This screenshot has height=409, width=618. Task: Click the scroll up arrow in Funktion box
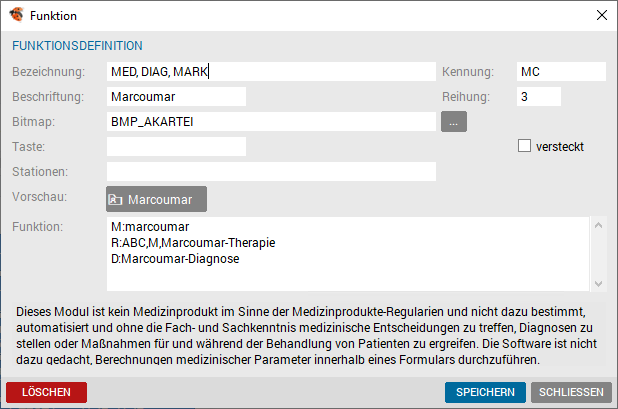pos(598,225)
